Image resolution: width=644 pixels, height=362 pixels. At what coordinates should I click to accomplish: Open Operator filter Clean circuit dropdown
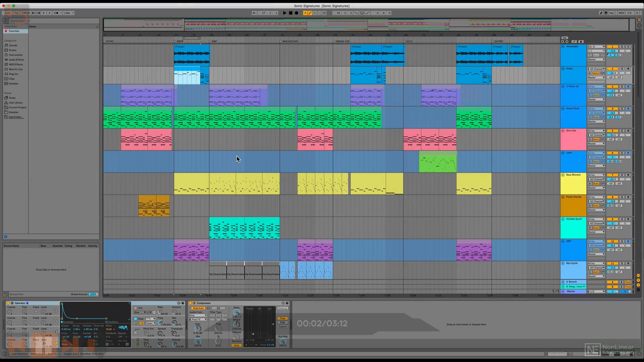(x=150, y=323)
